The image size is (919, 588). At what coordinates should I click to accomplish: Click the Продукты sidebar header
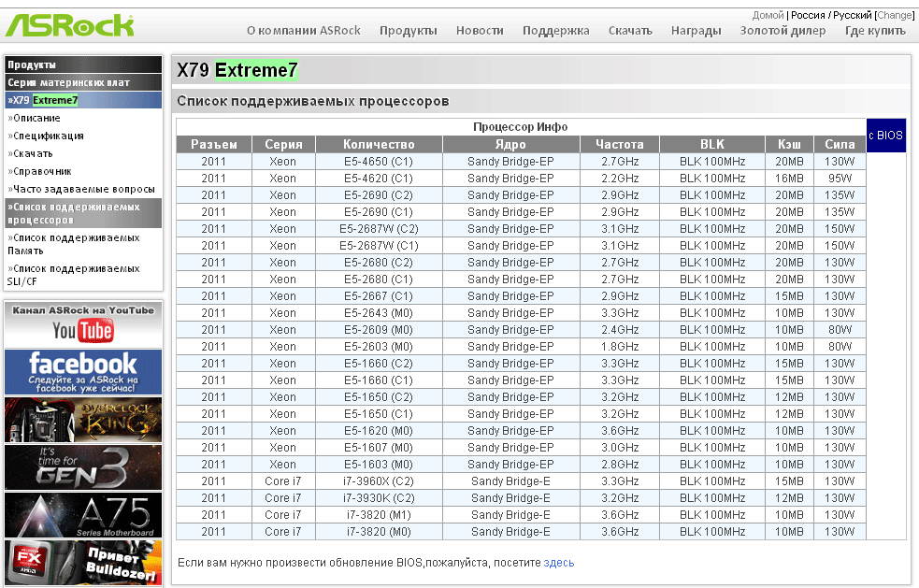[83, 65]
